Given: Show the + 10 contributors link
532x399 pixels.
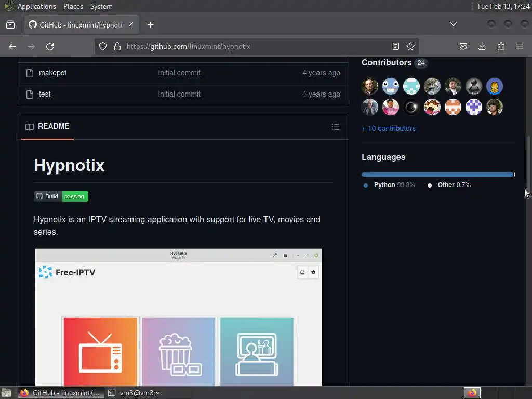Looking at the screenshot, I should click(389, 129).
